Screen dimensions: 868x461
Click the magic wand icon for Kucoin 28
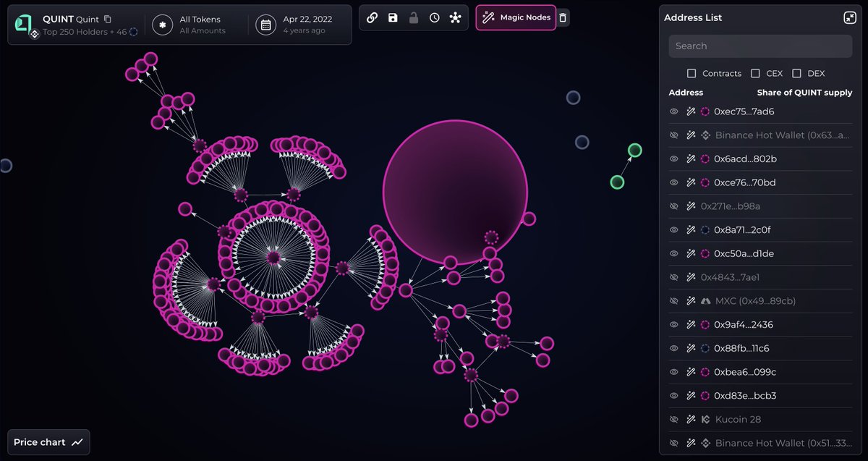[691, 419]
